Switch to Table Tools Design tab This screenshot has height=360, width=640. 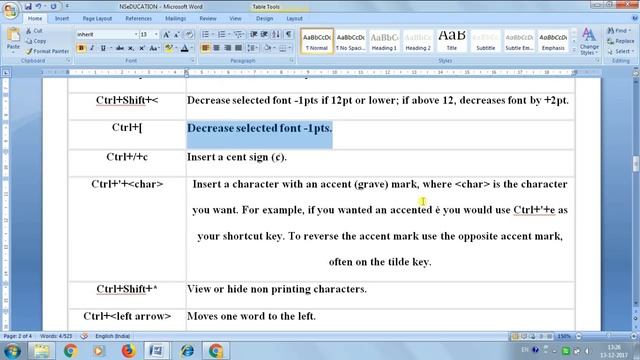(264, 18)
